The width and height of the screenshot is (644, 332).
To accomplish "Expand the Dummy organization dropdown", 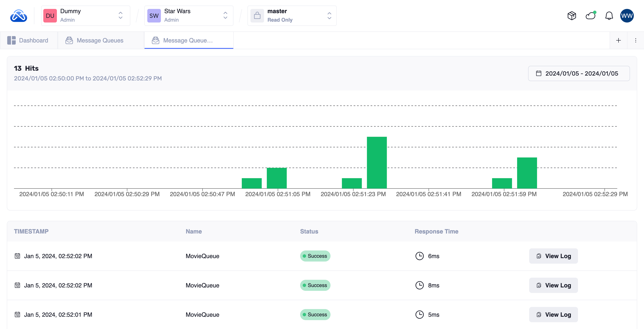I will (x=121, y=16).
